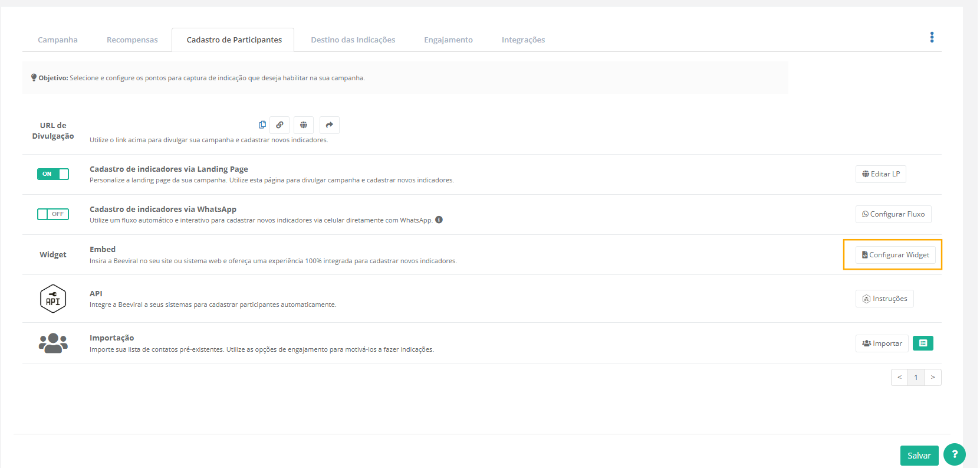Click the API heading text
Screen dimensions: 980x468
(x=96, y=293)
